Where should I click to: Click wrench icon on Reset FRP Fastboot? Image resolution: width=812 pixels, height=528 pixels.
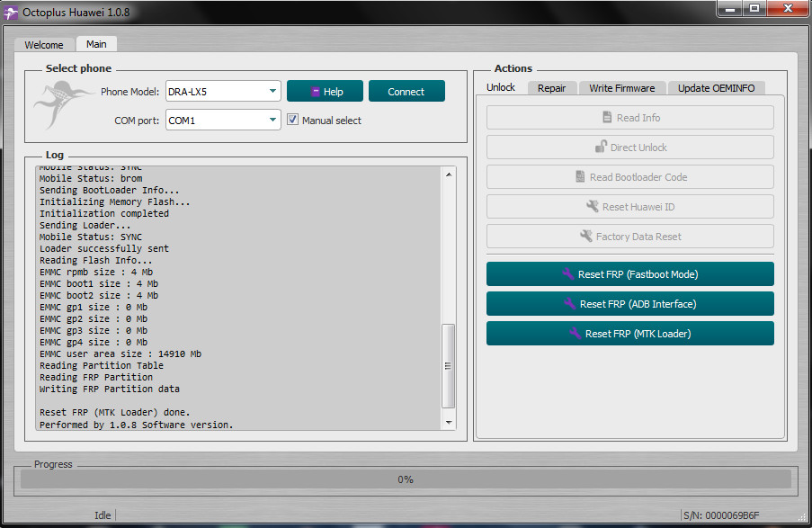point(568,274)
